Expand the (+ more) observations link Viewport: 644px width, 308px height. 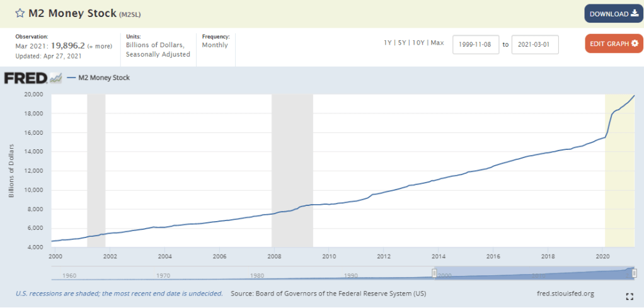point(101,47)
